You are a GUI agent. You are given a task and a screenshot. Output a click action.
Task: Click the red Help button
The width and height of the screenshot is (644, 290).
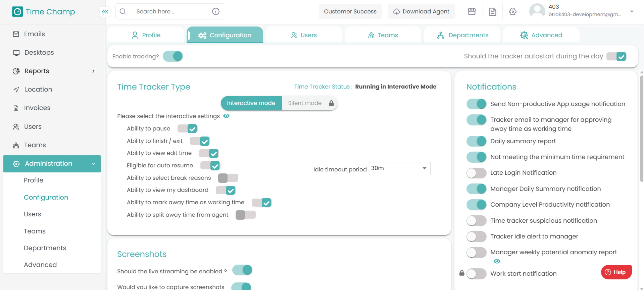click(616, 272)
